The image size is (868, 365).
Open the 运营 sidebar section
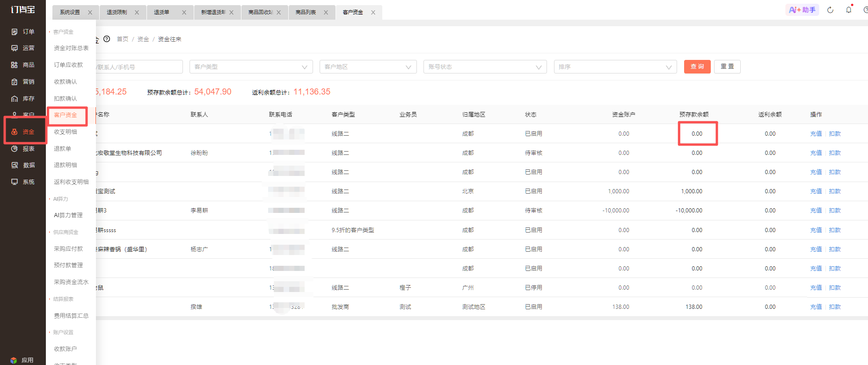(23, 48)
